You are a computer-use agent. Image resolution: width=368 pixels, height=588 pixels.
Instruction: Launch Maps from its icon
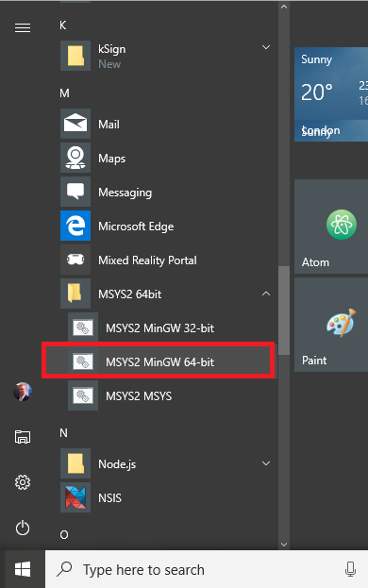(75, 158)
